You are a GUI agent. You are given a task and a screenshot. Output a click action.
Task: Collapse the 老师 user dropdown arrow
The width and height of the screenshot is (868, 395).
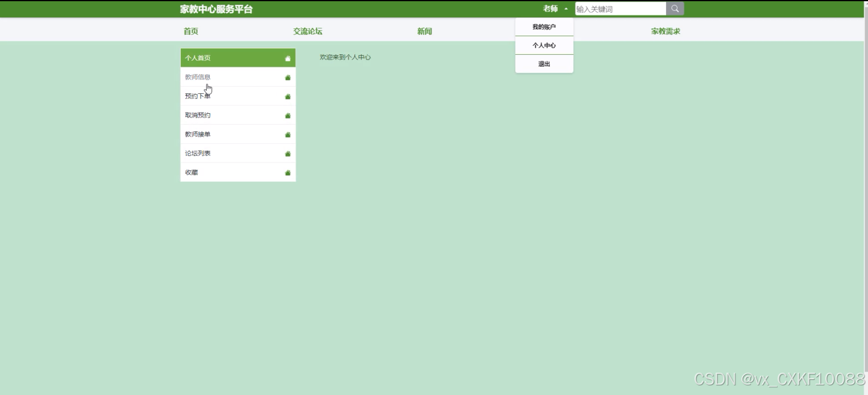pos(566,9)
